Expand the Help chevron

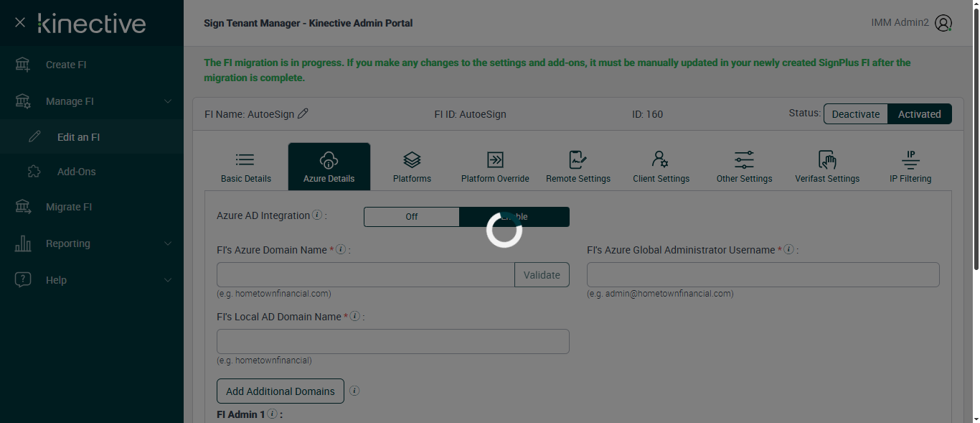168,280
